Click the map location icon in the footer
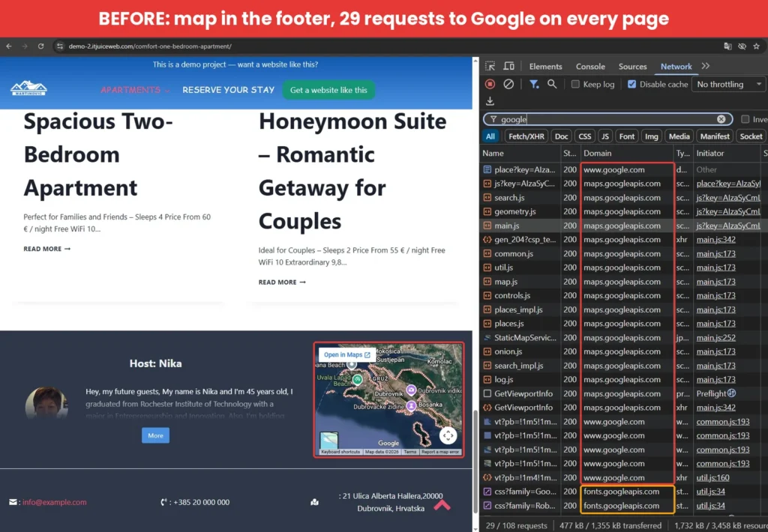The width and height of the screenshot is (768, 532). point(314,502)
